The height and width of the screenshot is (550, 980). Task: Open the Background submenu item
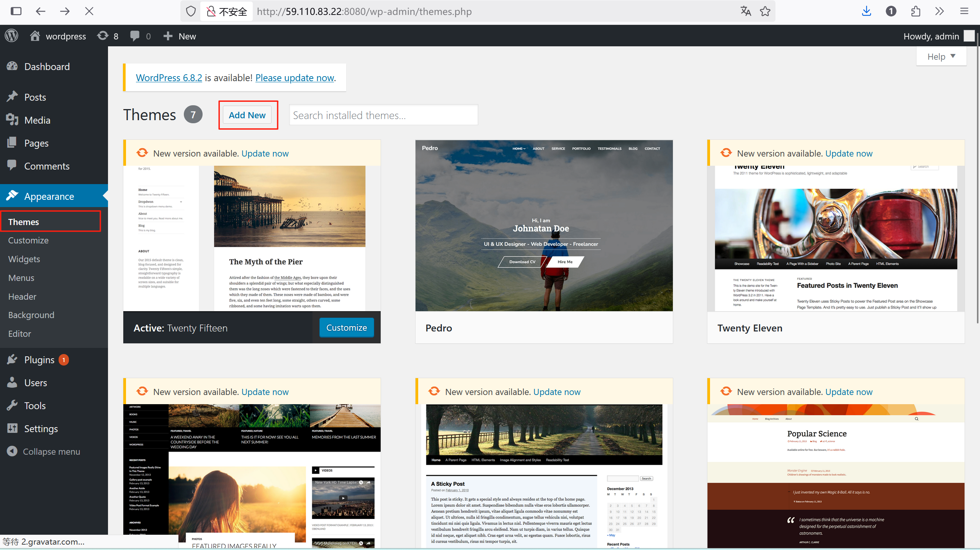31,315
